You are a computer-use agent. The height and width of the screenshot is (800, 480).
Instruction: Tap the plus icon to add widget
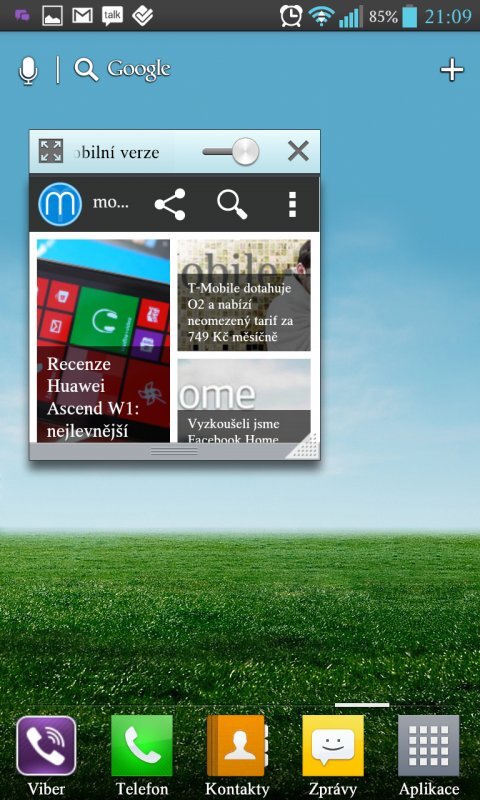[x=452, y=70]
